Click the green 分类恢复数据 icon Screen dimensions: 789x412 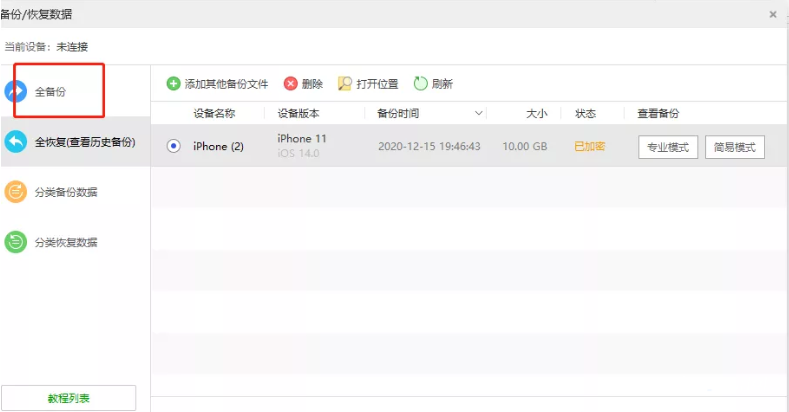pyautogui.click(x=16, y=242)
